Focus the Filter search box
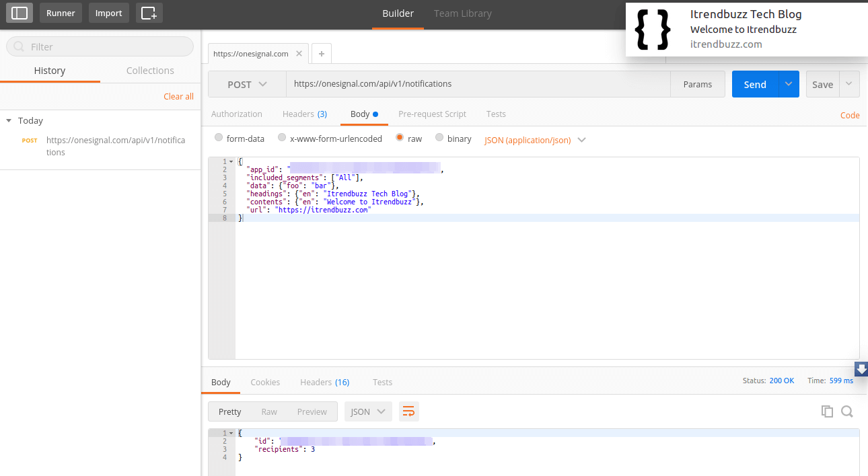This screenshot has width=868, height=476. coord(100,46)
